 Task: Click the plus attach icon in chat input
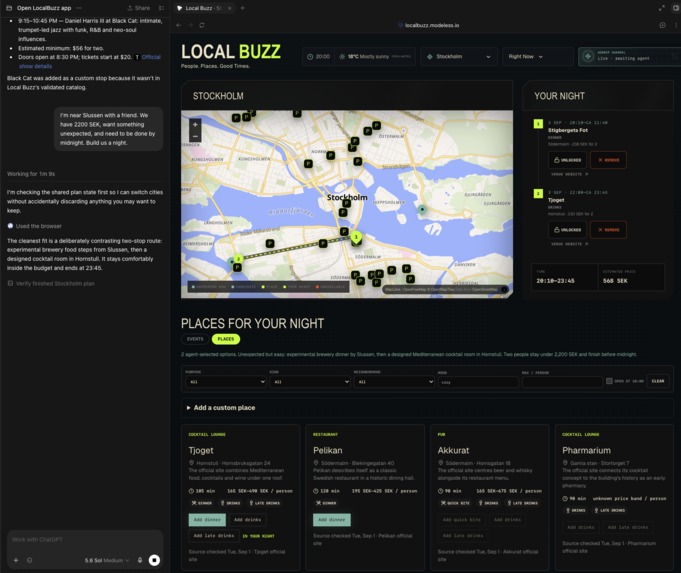(x=16, y=560)
